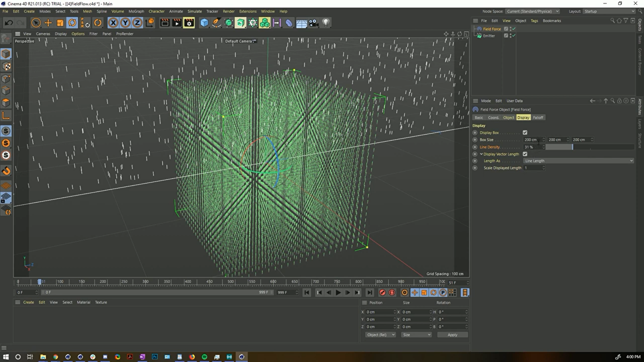
Task: Click the Object tab in properties
Action: (x=508, y=117)
